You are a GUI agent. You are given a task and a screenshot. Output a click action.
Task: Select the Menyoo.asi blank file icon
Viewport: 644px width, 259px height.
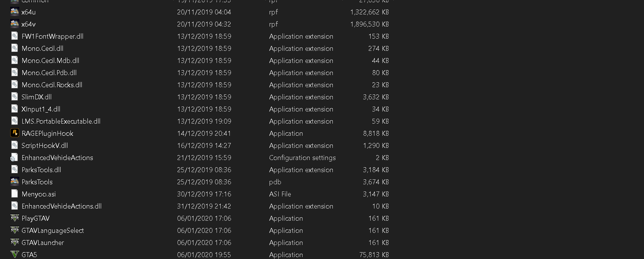[x=14, y=194]
